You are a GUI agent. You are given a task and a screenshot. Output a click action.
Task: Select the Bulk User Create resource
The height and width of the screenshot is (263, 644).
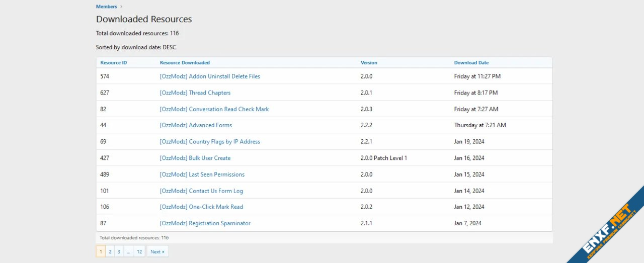(195, 158)
